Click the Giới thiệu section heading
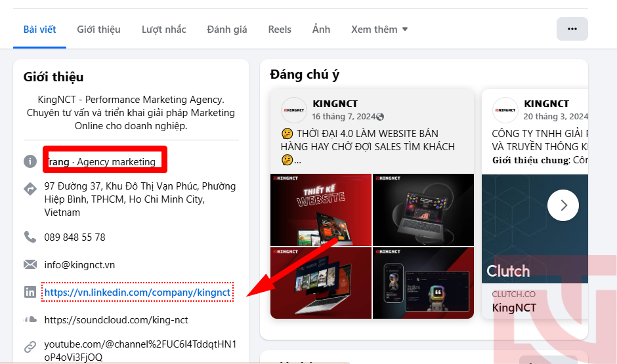The width and height of the screenshot is (617, 364). click(x=54, y=77)
